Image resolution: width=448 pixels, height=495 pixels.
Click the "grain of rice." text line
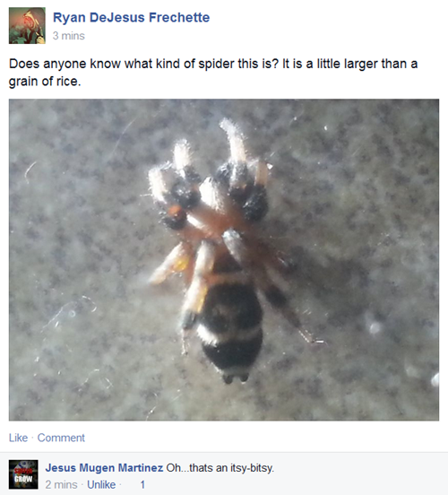coord(45,82)
